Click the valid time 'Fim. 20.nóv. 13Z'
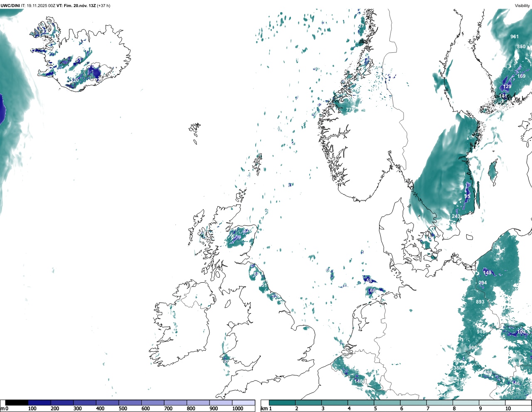 (79, 6)
